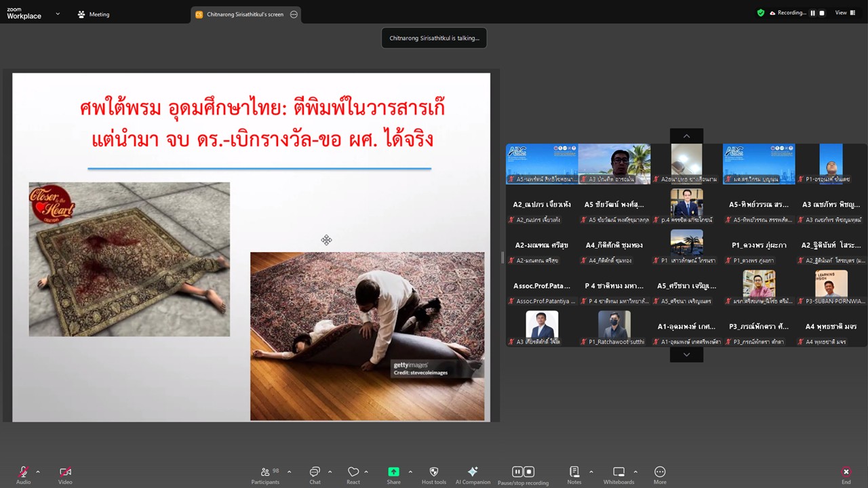Open the React heart icon

coord(353,472)
